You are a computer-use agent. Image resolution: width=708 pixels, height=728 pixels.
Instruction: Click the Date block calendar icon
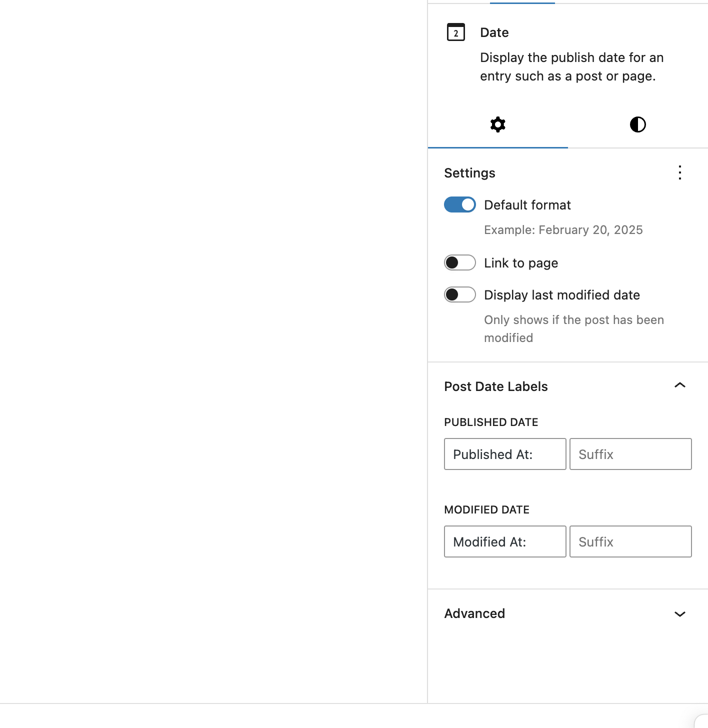click(x=455, y=32)
